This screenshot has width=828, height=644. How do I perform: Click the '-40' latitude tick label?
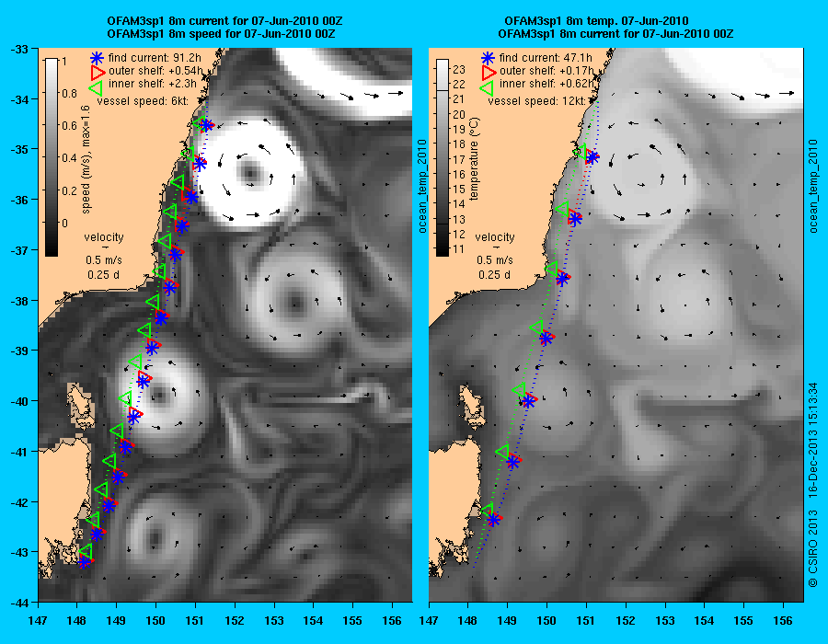pyautogui.click(x=19, y=401)
